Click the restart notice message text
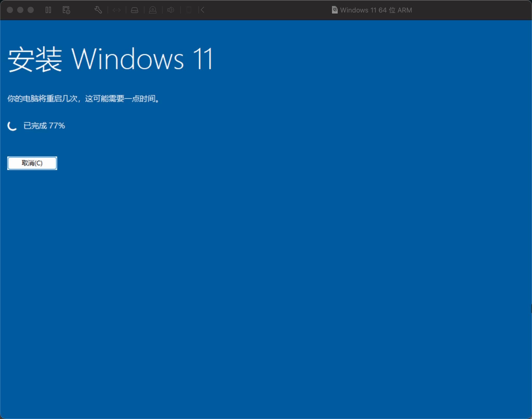Image resolution: width=532 pixels, height=419 pixels. point(83,99)
